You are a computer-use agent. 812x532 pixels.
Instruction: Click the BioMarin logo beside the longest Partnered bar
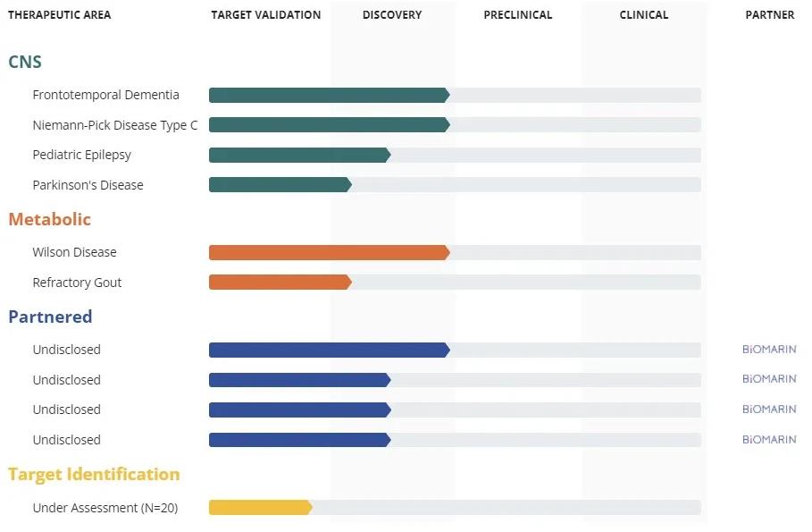coord(768,350)
